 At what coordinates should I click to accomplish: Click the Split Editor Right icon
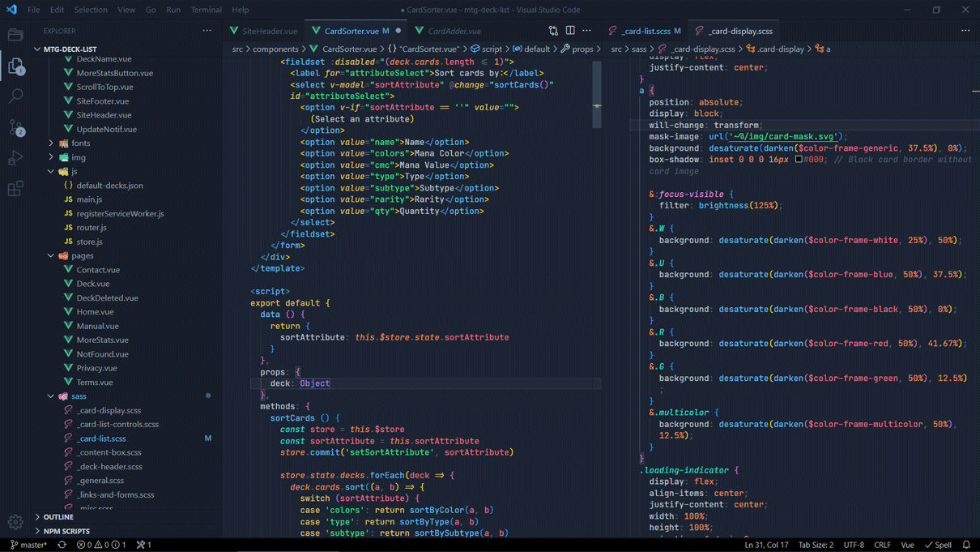click(570, 31)
